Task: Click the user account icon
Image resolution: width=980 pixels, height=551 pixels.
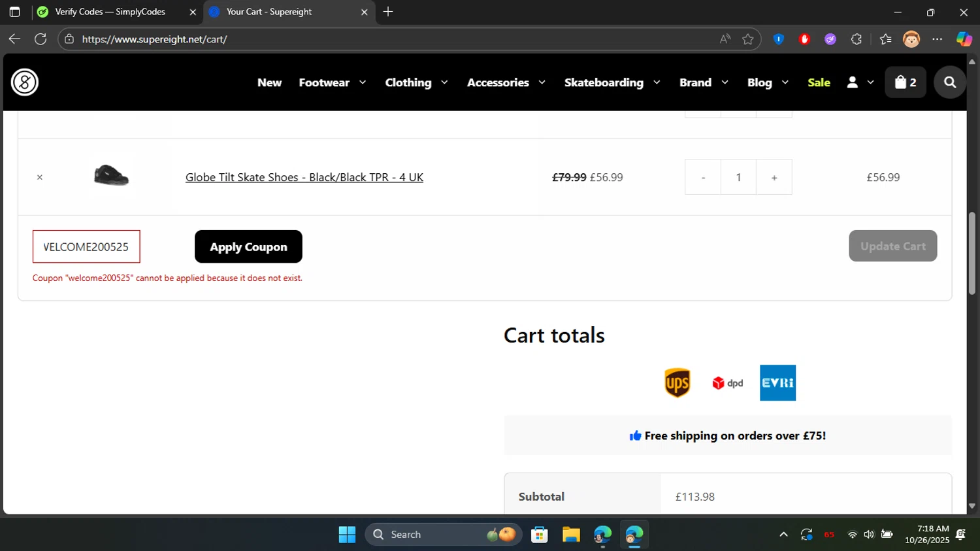Action: point(852,82)
